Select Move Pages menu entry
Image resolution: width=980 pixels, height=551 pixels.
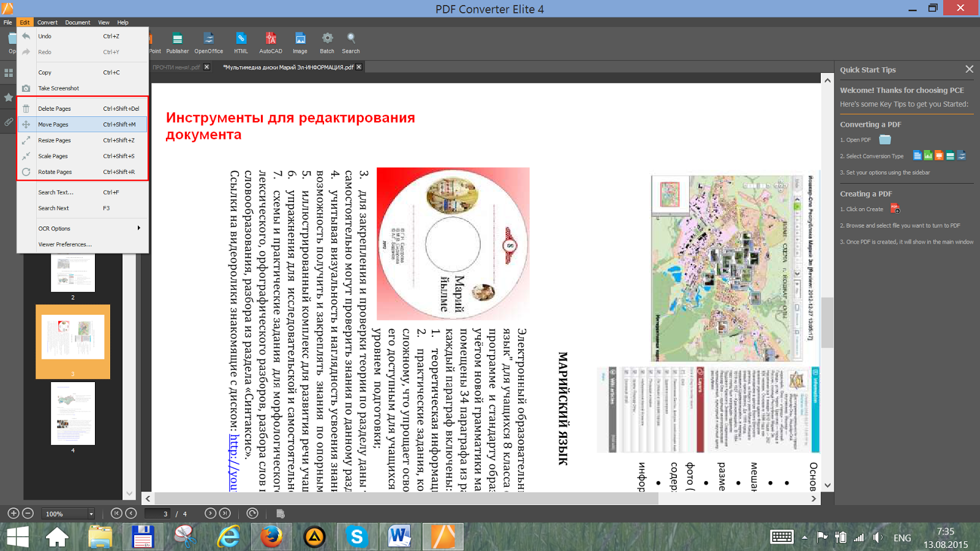pos(83,124)
